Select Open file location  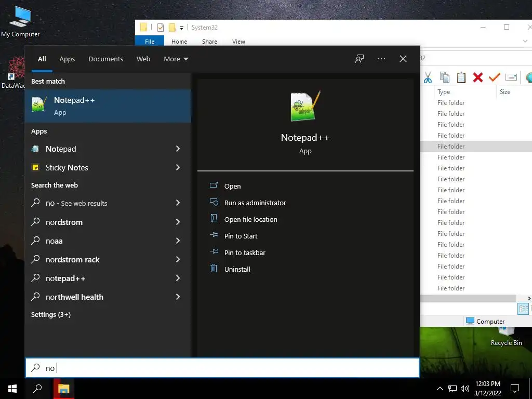tap(250, 220)
